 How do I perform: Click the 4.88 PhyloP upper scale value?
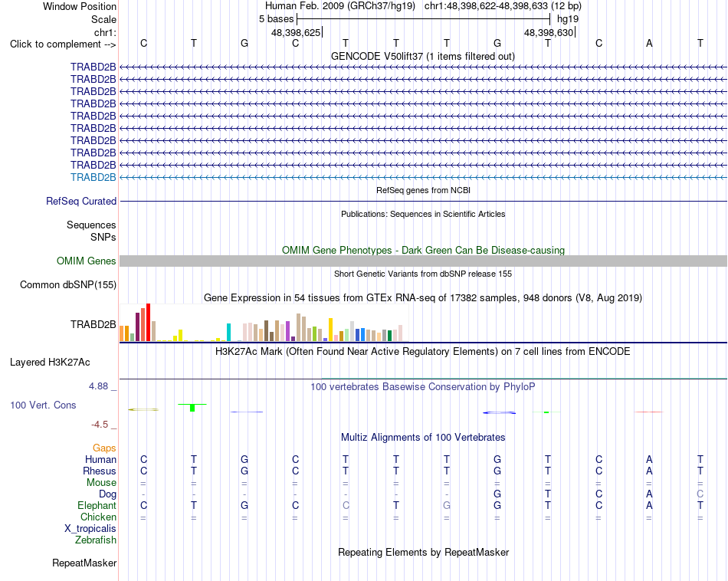[98, 386]
